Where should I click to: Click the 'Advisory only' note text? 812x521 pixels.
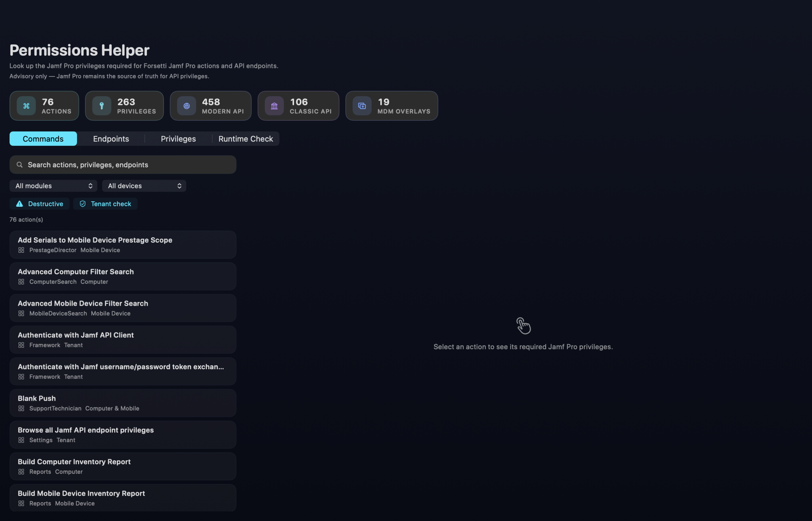pyautogui.click(x=109, y=77)
